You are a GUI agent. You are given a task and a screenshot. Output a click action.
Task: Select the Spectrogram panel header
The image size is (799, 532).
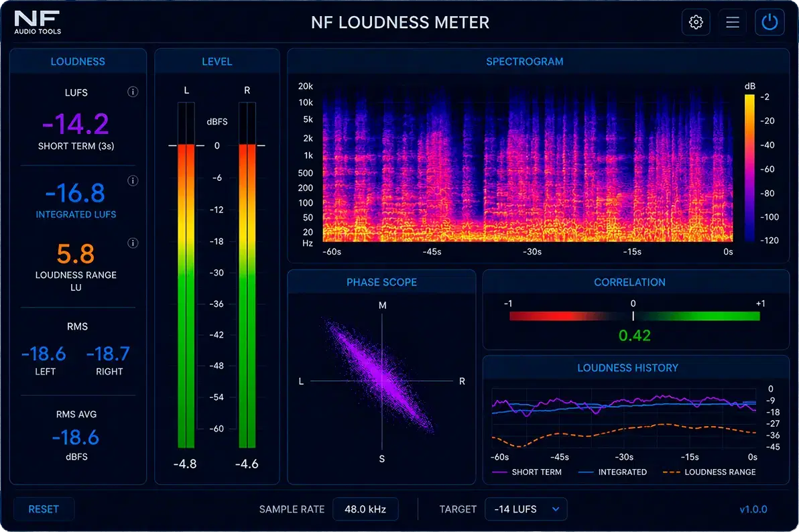(524, 62)
